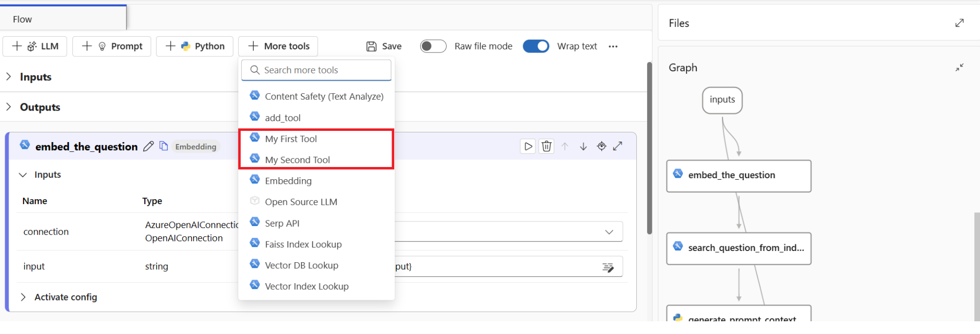Rename the embed_the_question node with the pencil icon
The width and height of the screenshot is (980, 334).
coord(148,147)
